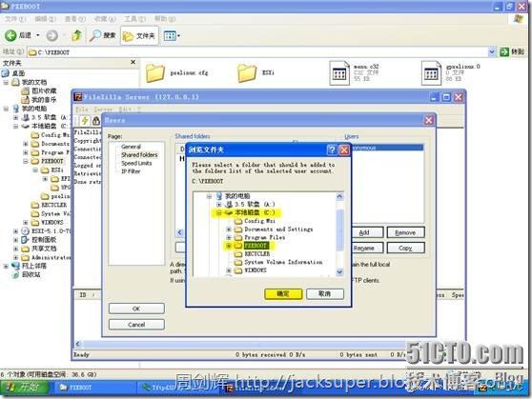Click Remove button under Users list

(405, 232)
